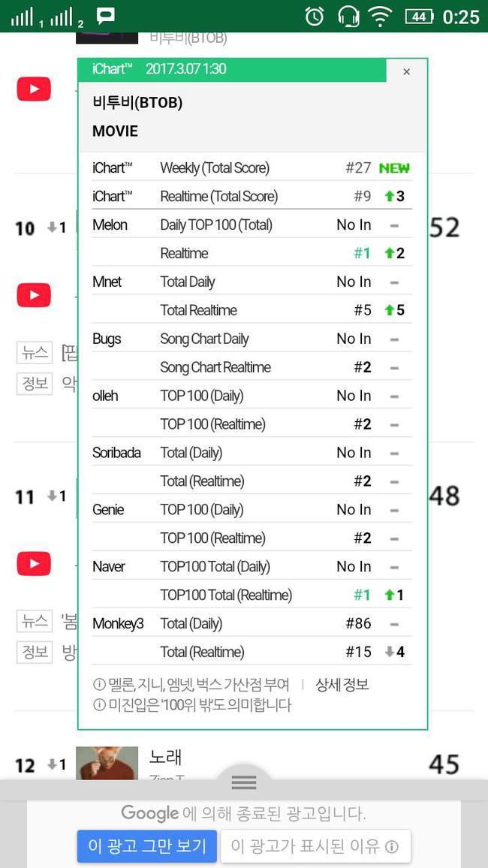This screenshot has width=488, height=868.
Task: Tap the Wi-Fi status bar icon
Action: [x=381, y=16]
